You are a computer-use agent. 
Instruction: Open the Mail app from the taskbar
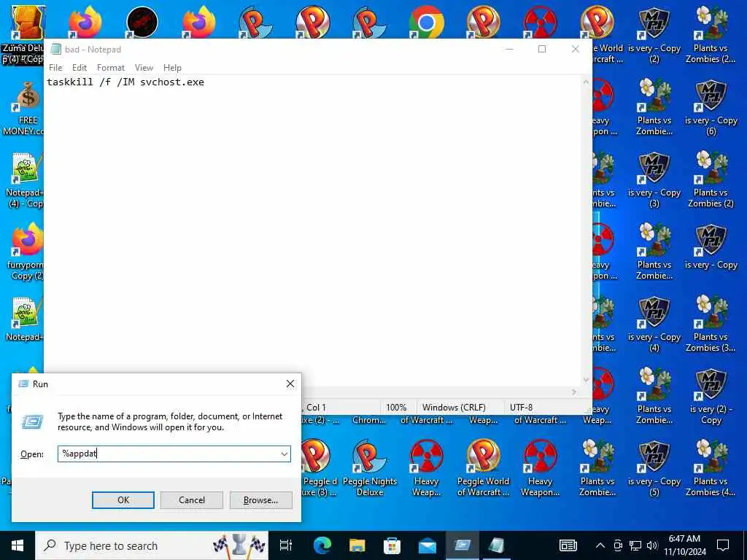427,545
